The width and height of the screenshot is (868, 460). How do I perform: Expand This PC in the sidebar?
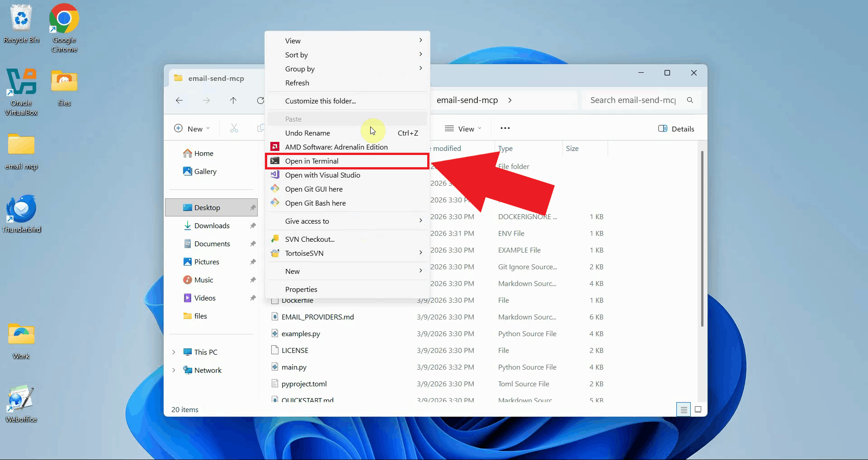175,352
